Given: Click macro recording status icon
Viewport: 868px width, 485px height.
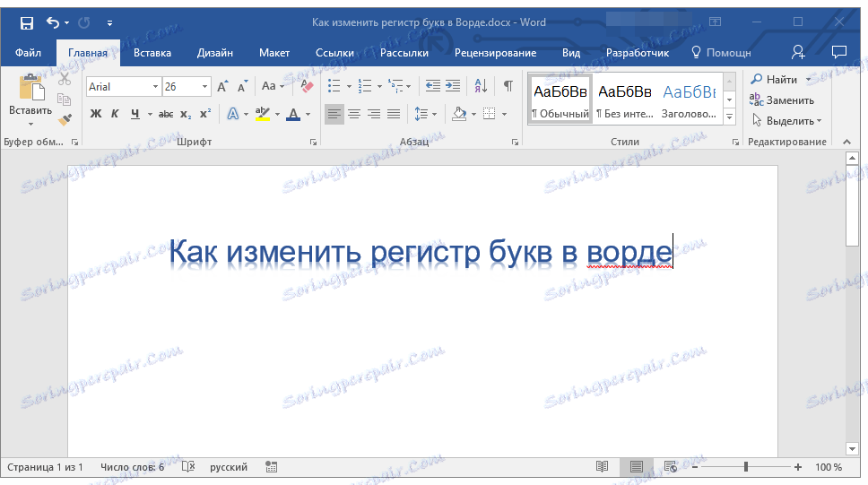Looking at the screenshot, I should pyautogui.click(x=271, y=467).
